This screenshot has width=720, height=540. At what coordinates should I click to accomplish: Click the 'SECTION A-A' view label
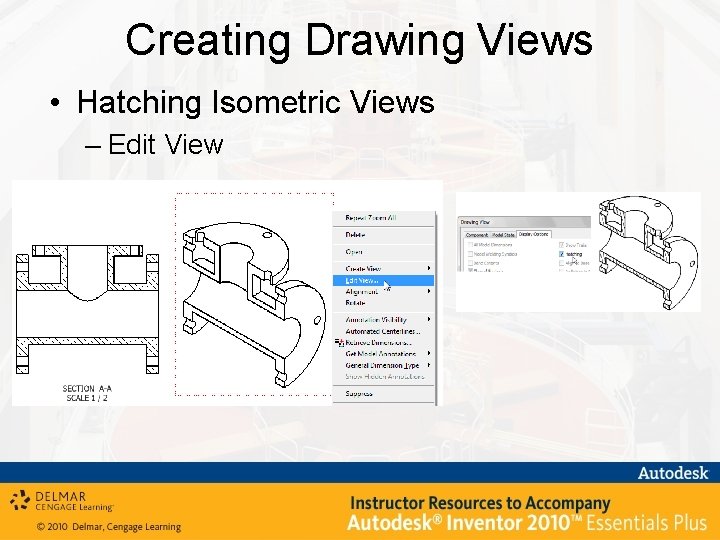(87, 388)
